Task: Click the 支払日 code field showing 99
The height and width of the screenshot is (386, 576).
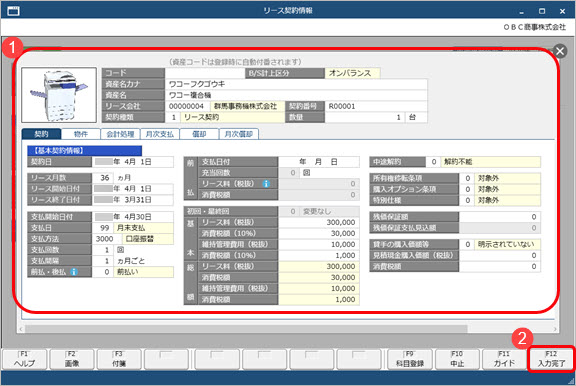Action: click(x=103, y=228)
